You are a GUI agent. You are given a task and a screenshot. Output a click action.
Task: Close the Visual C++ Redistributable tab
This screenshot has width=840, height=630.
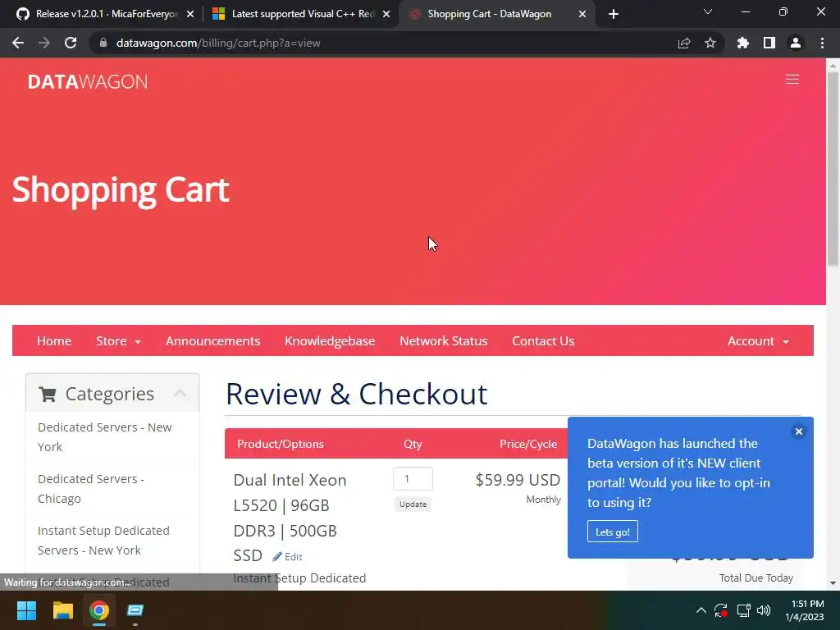[x=386, y=14]
